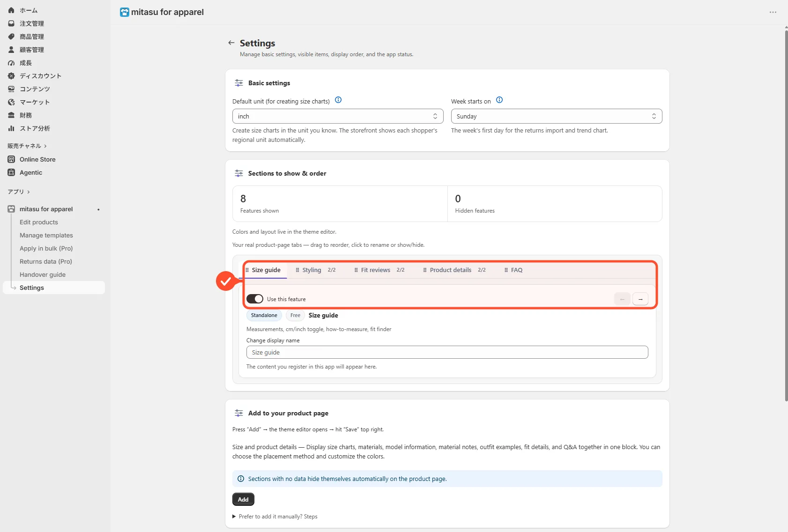
Task: Open the growth gauge icon 成長
Action: point(11,63)
